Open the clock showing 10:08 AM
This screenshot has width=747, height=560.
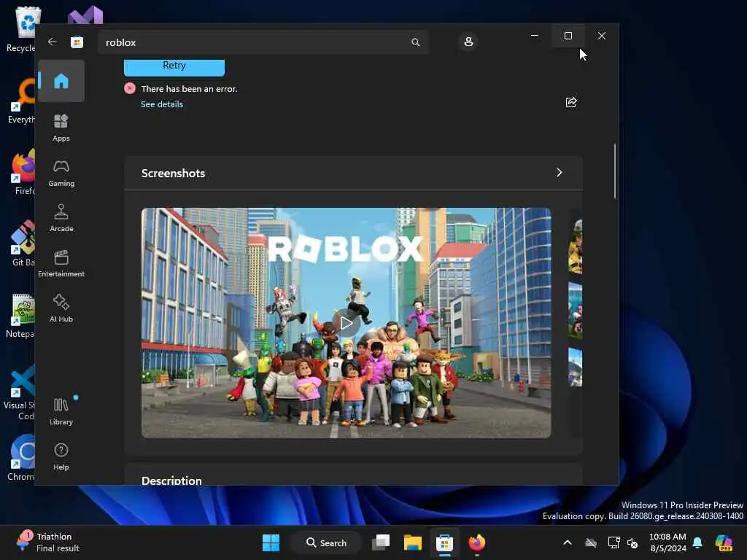(667, 542)
